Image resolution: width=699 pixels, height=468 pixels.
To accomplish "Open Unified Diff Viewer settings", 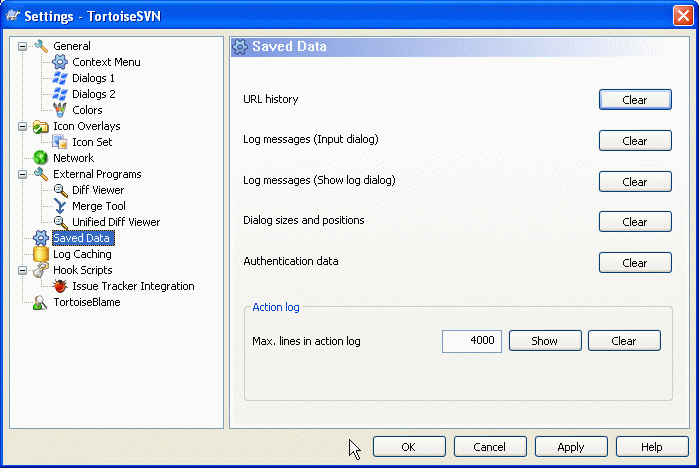I will click(115, 222).
